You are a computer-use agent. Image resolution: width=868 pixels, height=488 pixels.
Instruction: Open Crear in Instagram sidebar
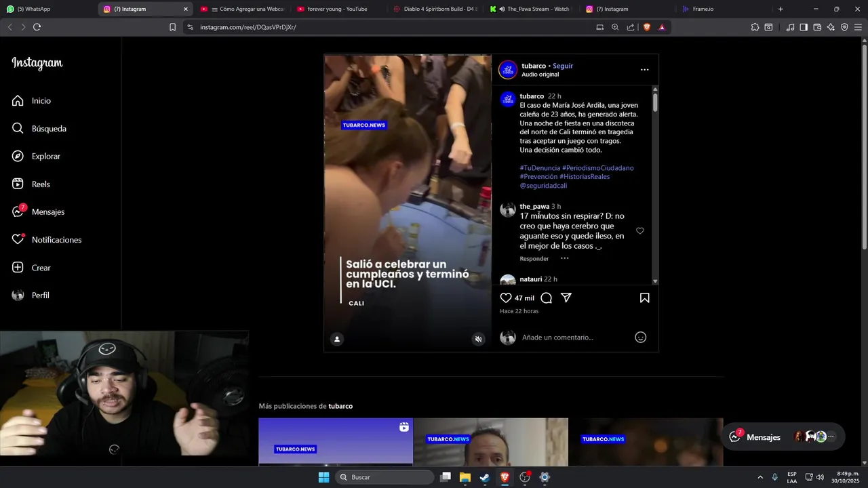[31, 268]
